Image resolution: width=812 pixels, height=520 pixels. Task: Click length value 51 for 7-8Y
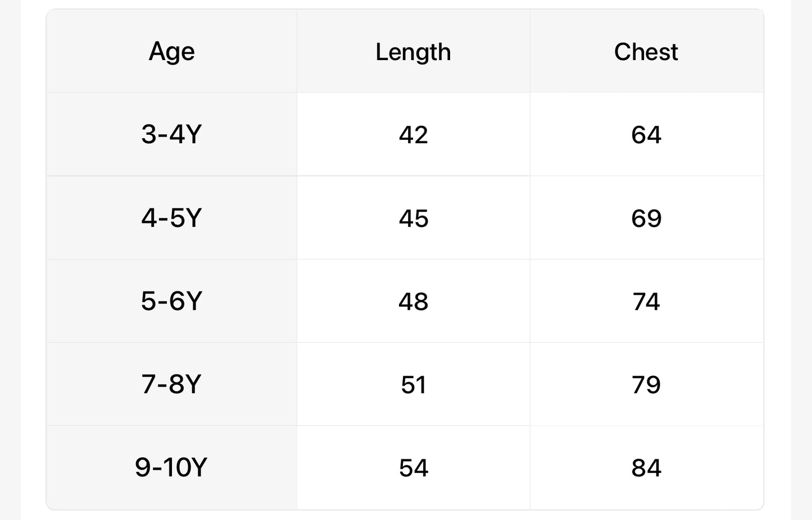point(413,385)
